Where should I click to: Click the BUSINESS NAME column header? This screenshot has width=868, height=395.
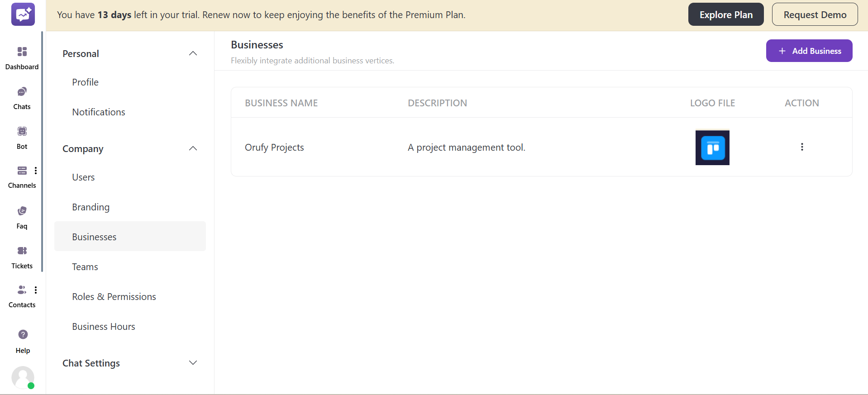coord(281,103)
